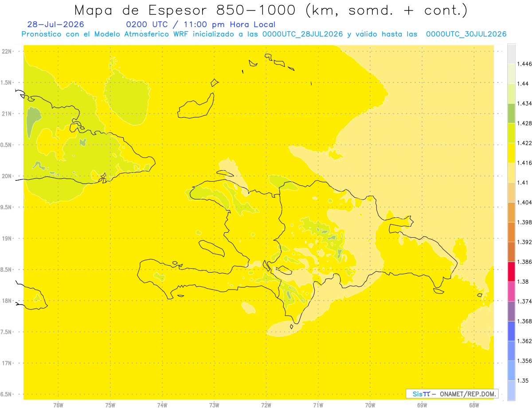Click the '18N' latitude label
This screenshot has height=411, width=532.
pyautogui.click(x=8, y=301)
